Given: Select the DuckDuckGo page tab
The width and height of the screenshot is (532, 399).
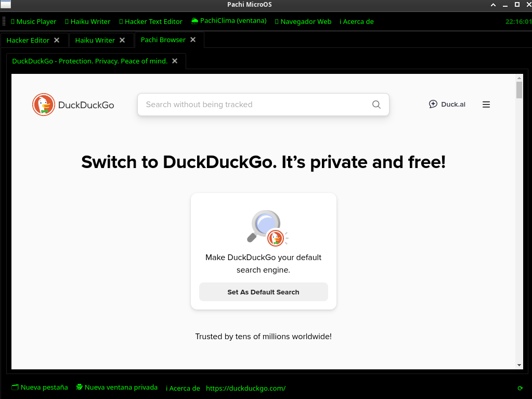Looking at the screenshot, I should click(x=90, y=61).
